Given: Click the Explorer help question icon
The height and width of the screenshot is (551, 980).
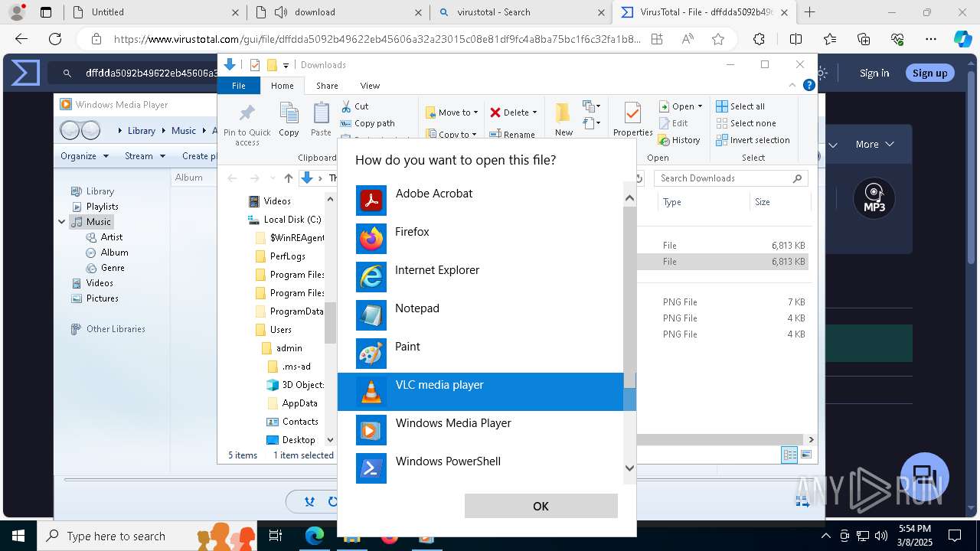Looking at the screenshot, I should coord(808,85).
